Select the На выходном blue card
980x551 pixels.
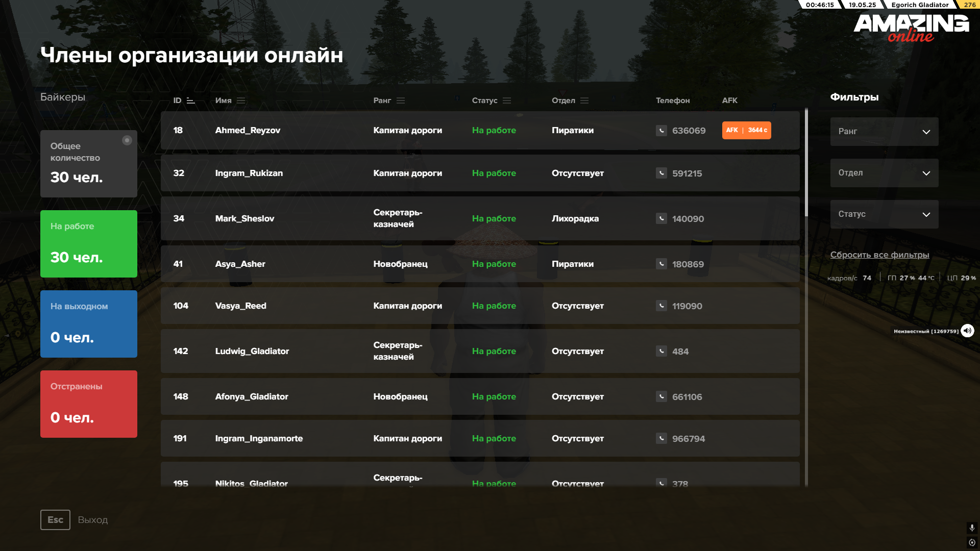89,324
